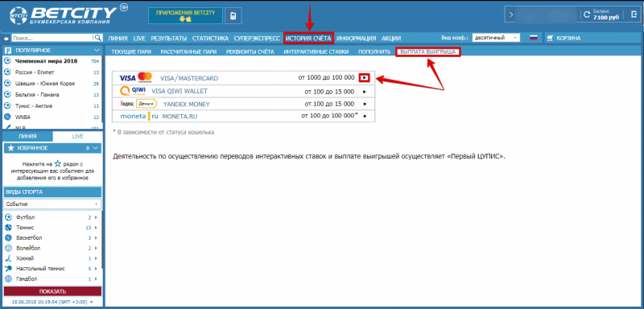Click the volleyball icon next to Волейбол
The image size is (644, 309).
[x=8, y=248]
